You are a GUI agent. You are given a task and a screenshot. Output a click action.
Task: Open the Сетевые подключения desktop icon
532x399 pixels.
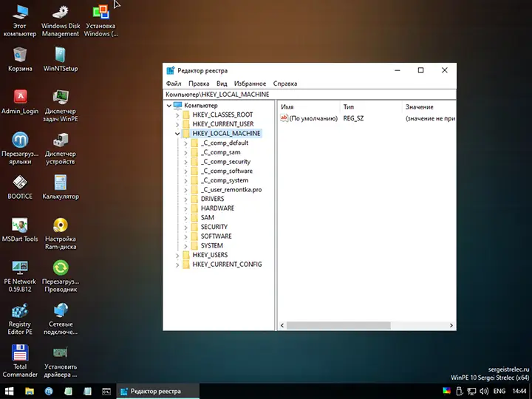click(x=61, y=319)
